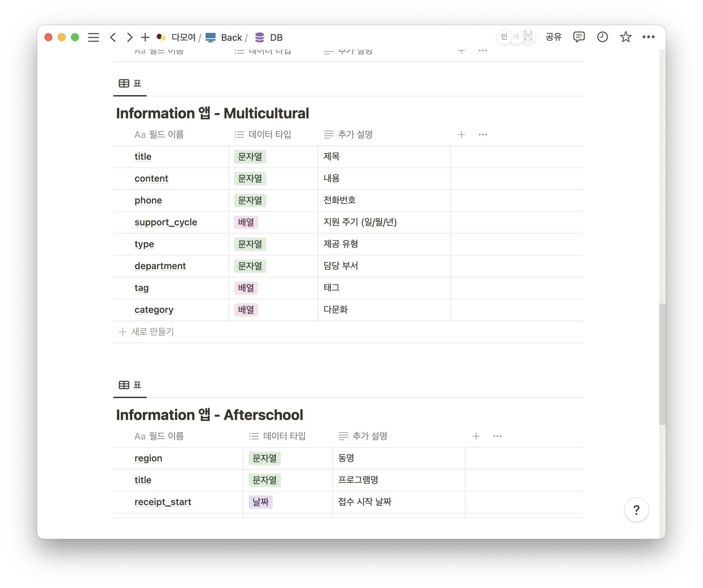Open Multicultural table column options dots
The width and height of the screenshot is (703, 588).
tap(482, 135)
